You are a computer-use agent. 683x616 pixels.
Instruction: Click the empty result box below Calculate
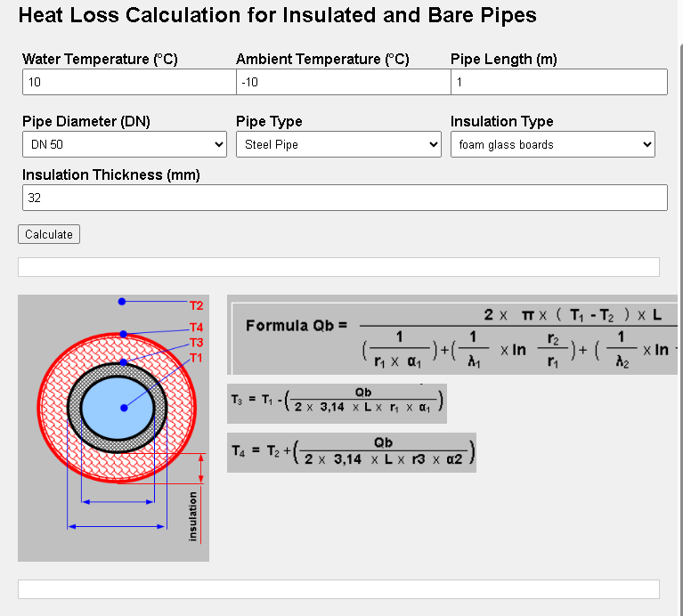coord(338,267)
